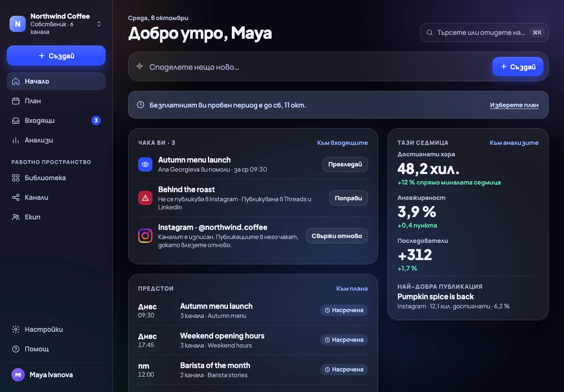Open the Канали section
The image size is (564, 392).
coord(56,197)
